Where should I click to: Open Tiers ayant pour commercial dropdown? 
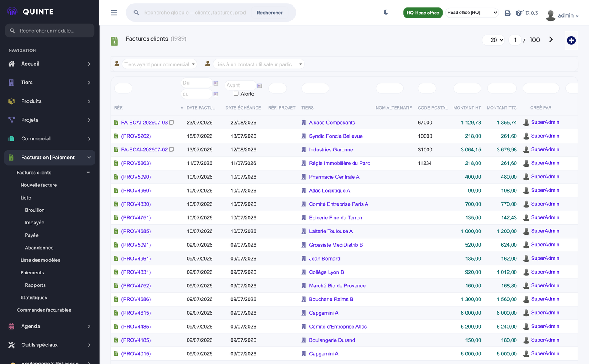point(159,64)
